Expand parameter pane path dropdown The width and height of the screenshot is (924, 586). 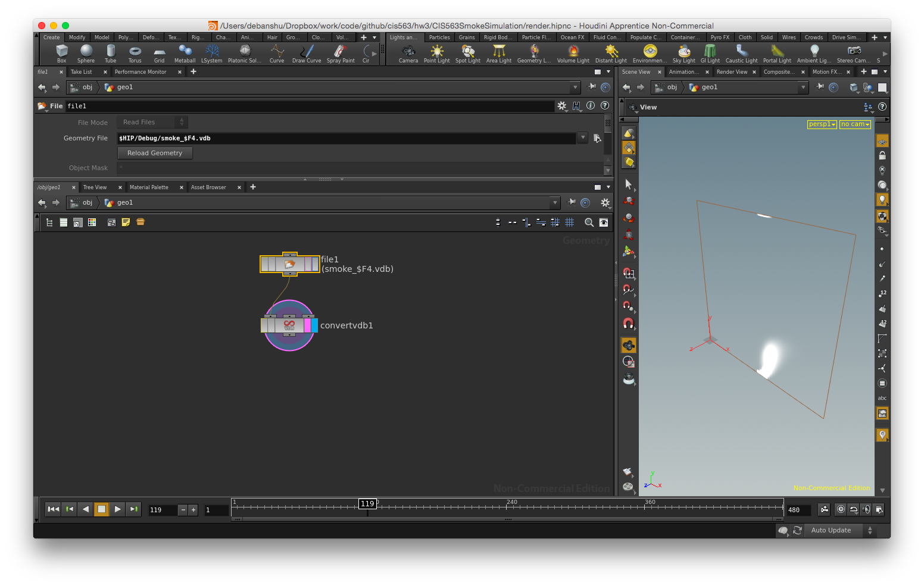click(x=575, y=87)
